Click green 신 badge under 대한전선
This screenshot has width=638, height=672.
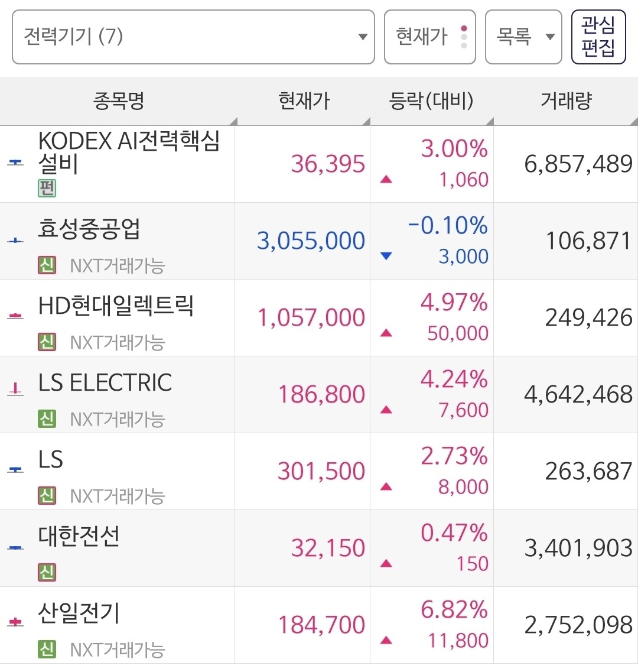(47, 572)
